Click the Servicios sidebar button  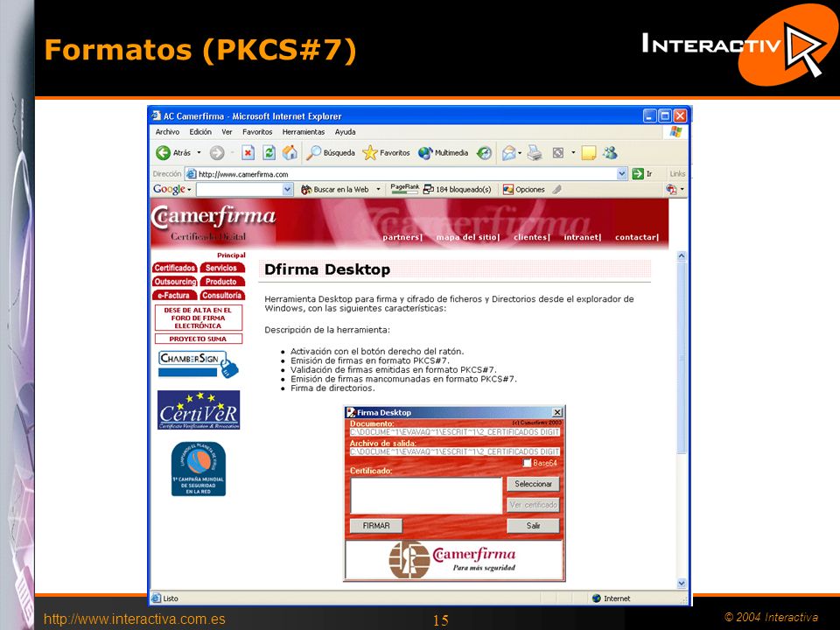(221, 268)
